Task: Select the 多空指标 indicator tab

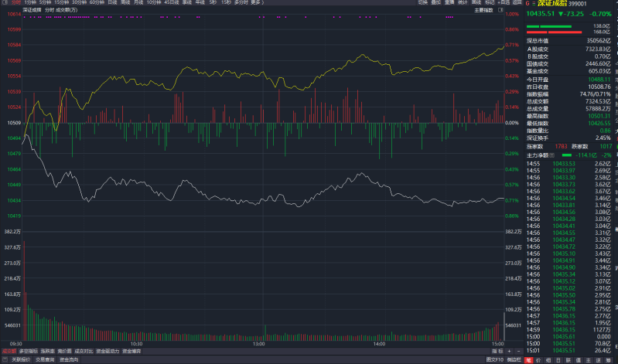Action: click(30, 351)
